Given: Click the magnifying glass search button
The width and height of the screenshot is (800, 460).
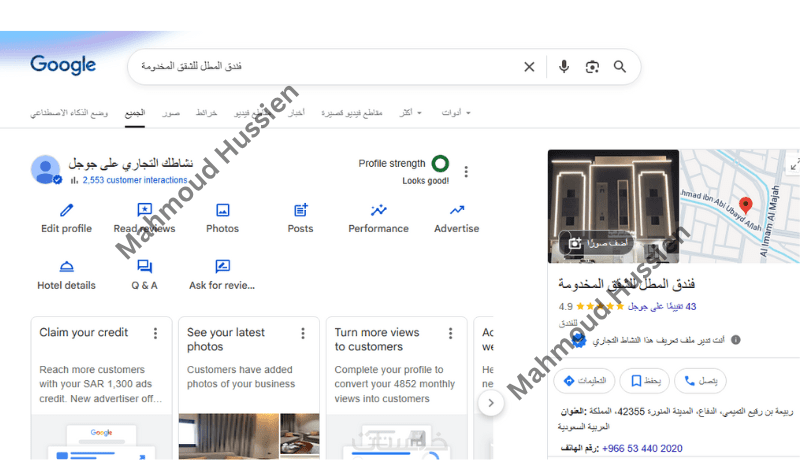Looking at the screenshot, I should (x=620, y=67).
